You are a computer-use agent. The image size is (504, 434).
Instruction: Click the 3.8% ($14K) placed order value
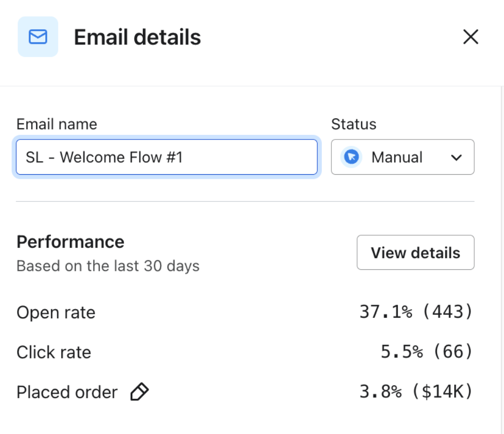click(416, 392)
